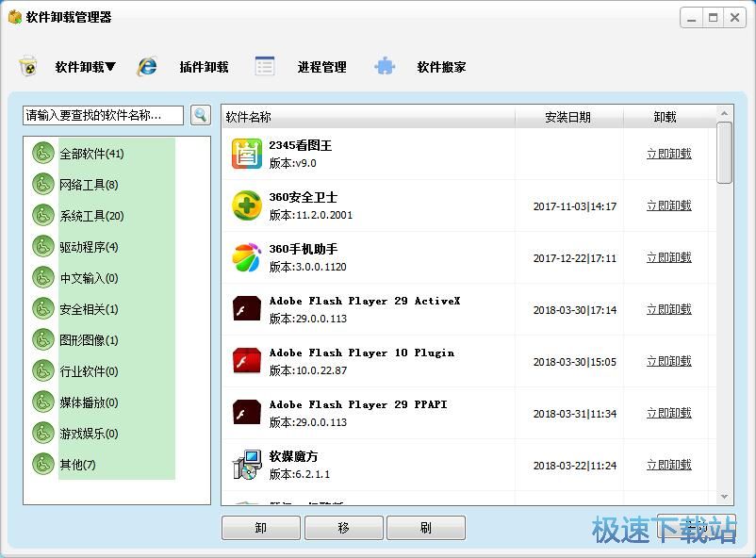Select 安全相关(1) category
This screenshot has width=756, height=558.
(x=89, y=309)
